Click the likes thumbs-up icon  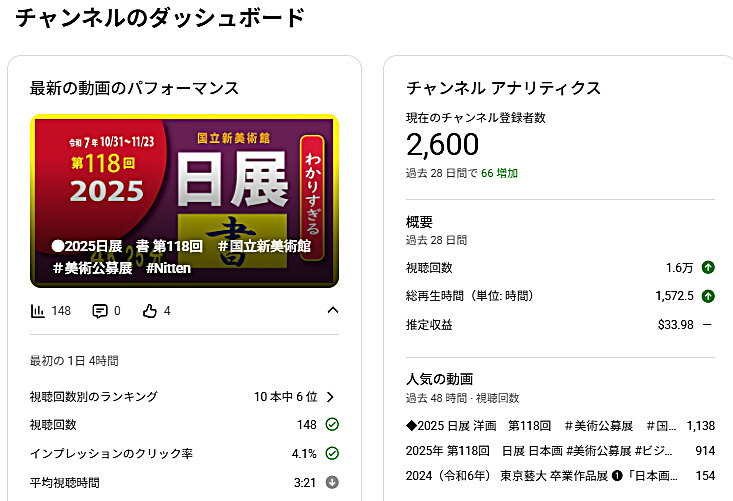click(x=151, y=311)
